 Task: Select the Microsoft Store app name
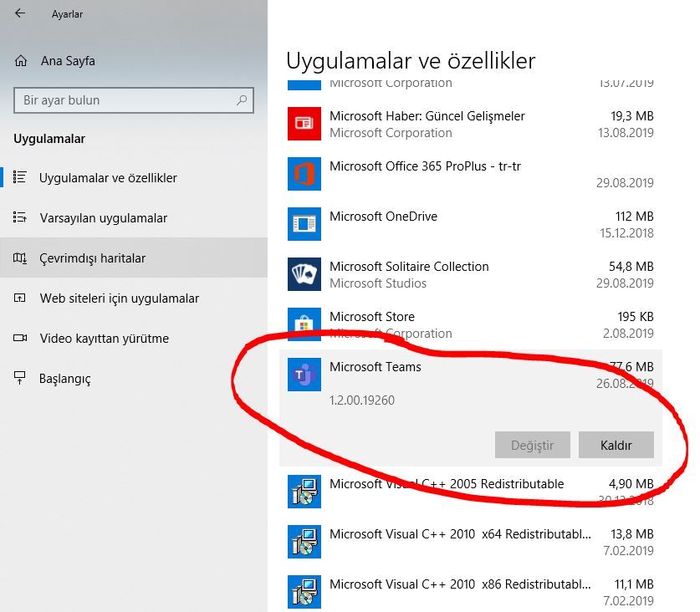point(372,317)
